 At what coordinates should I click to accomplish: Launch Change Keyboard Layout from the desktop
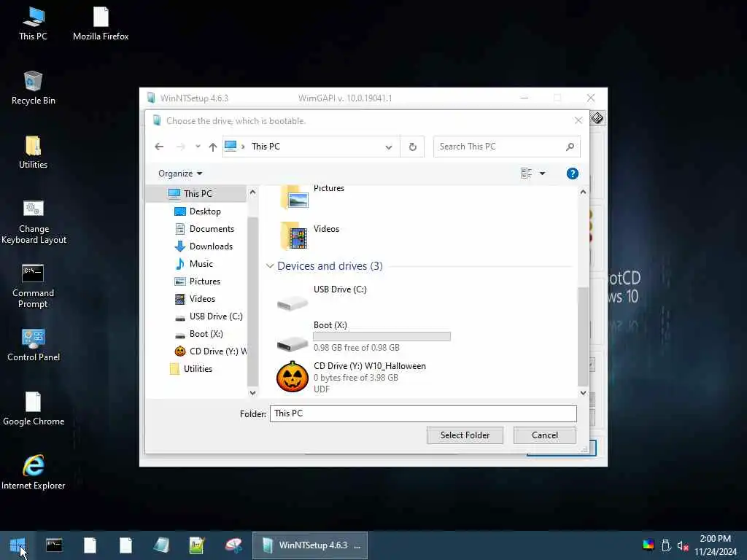(34, 222)
